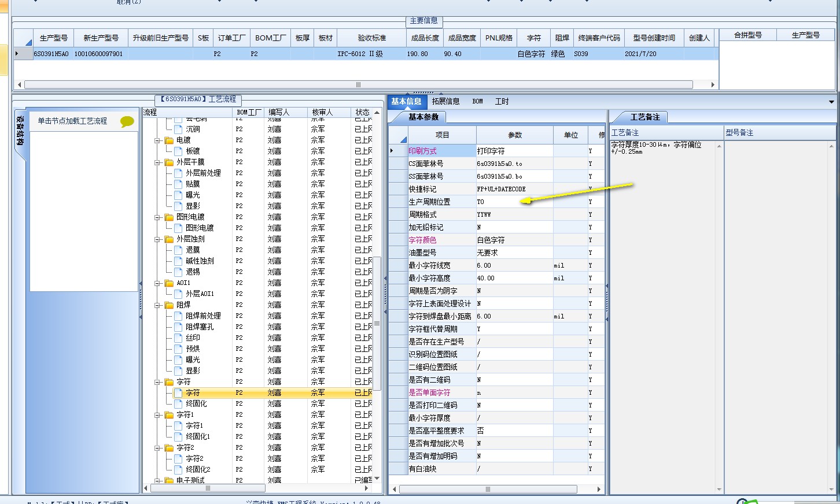Collapse the 图形电镀 folder node
840x504 pixels.
[x=157, y=217]
